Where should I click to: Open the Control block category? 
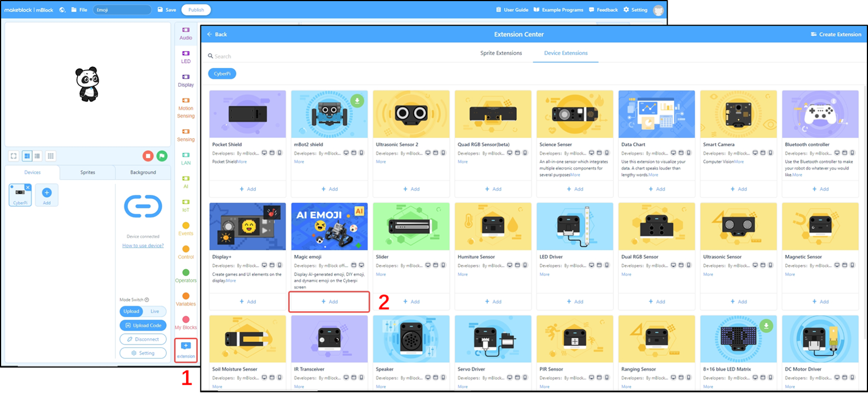click(186, 253)
